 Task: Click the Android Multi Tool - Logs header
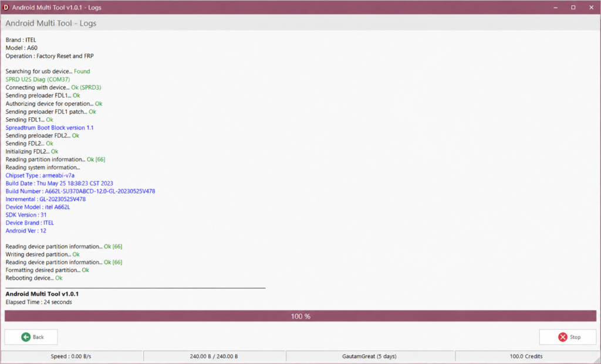51,23
